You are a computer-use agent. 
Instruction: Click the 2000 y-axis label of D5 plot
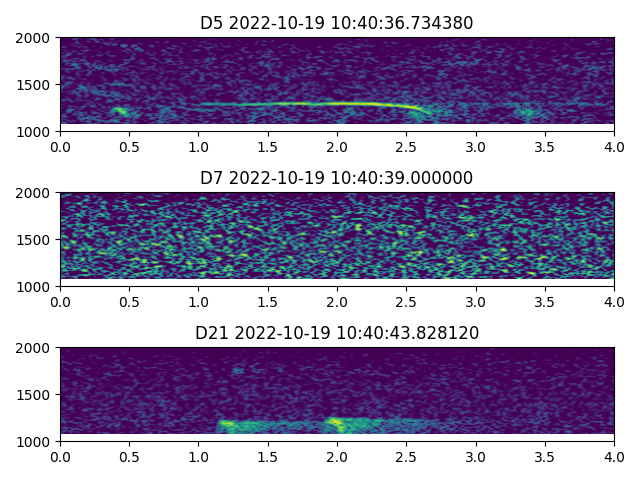pyautogui.click(x=34, y=38)
